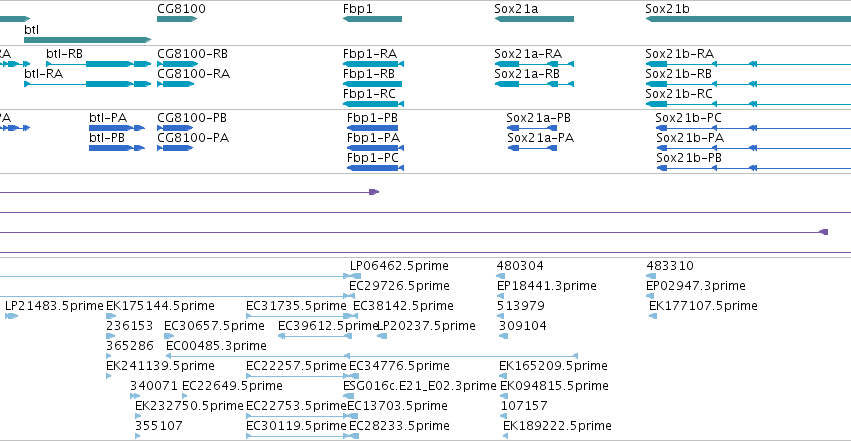Choose the Sox21a-RA transcript label
This screenshot has width=851, height=441.
(528, 54)
